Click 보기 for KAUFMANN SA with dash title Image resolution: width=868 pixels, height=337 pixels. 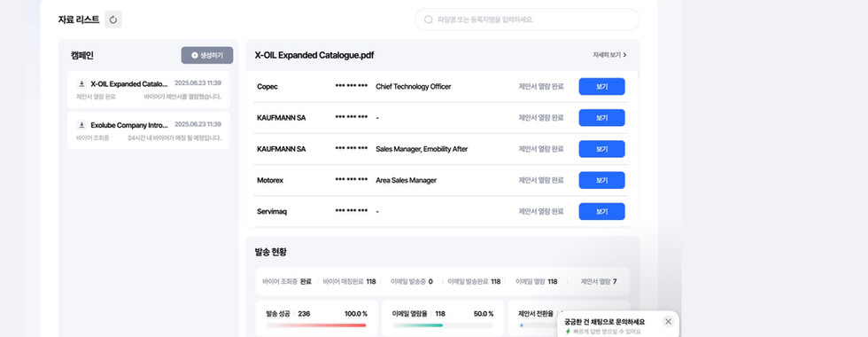(x=601, y=117)
